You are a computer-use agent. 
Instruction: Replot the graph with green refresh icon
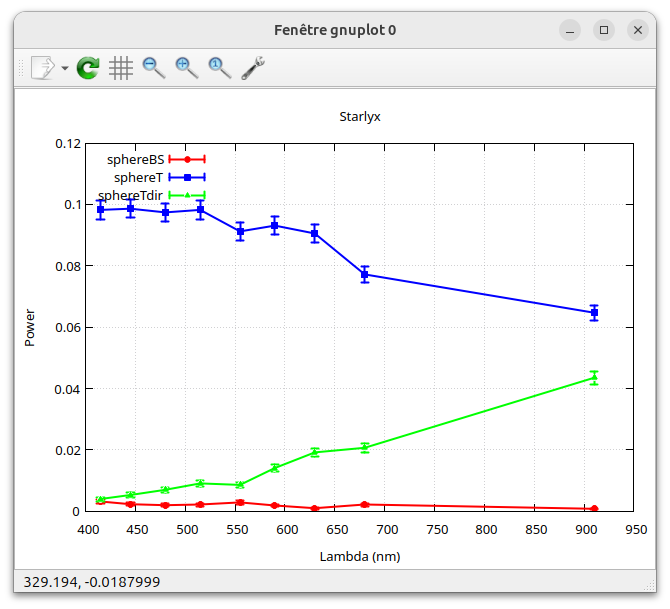(x=88, y=68)
